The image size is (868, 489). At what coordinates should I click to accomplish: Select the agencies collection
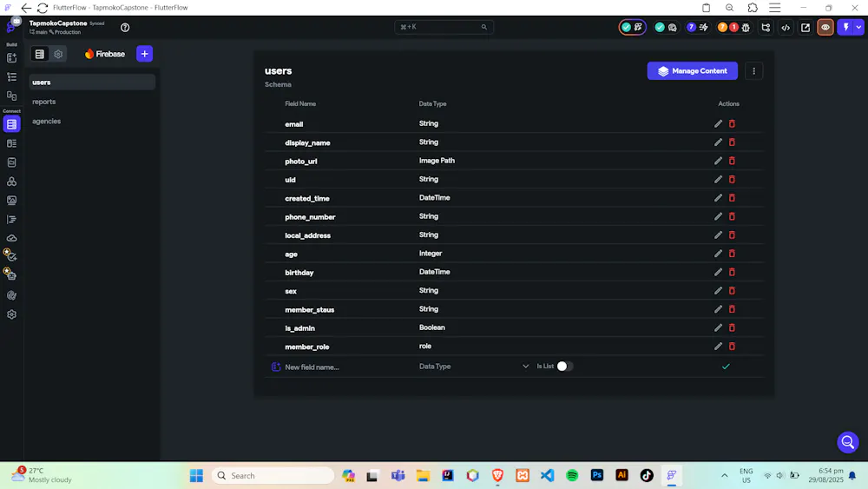(x=92, y=121)
